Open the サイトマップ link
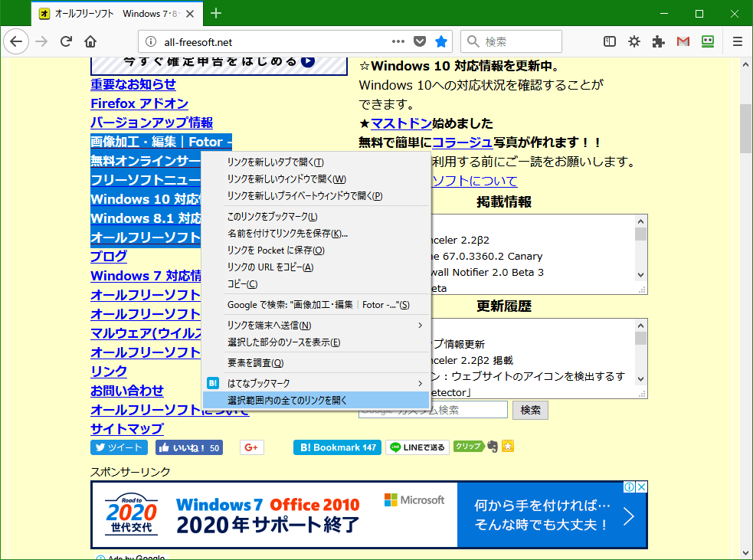Image resolution: width=753 pixels, height=560 pixels. pyautogui.click(x=126, y=429)
